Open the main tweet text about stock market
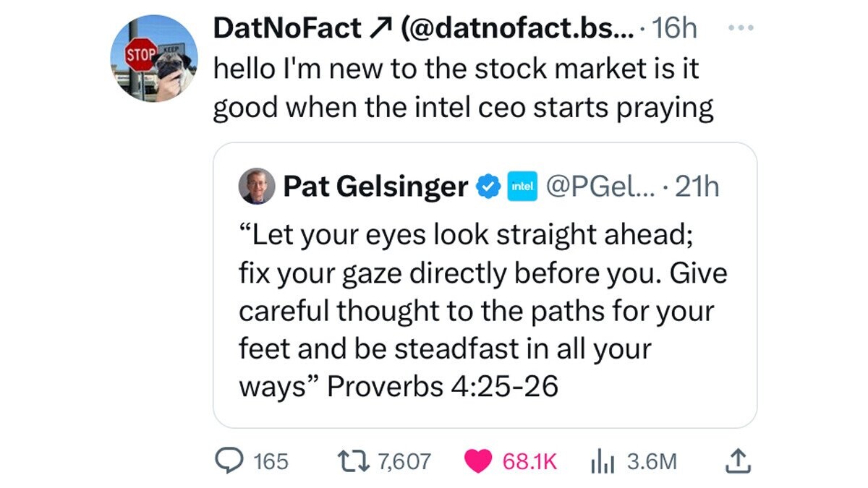 tap(463, 88)
